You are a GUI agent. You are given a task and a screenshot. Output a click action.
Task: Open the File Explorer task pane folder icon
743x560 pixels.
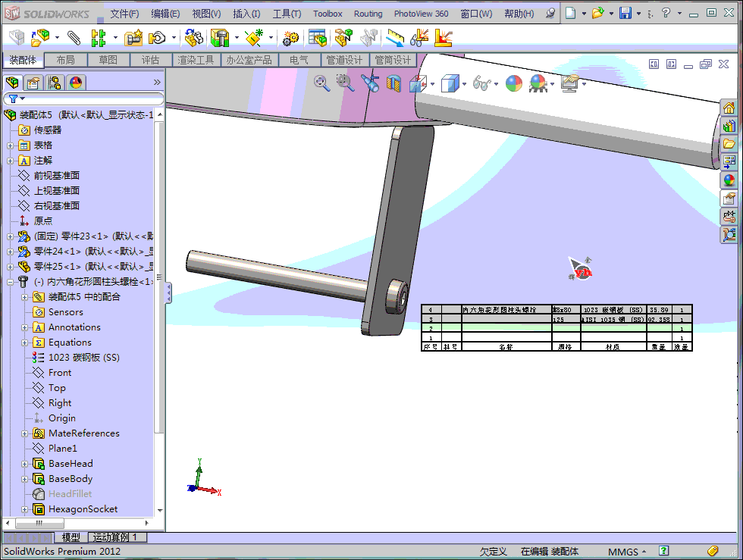pos(729,144)
